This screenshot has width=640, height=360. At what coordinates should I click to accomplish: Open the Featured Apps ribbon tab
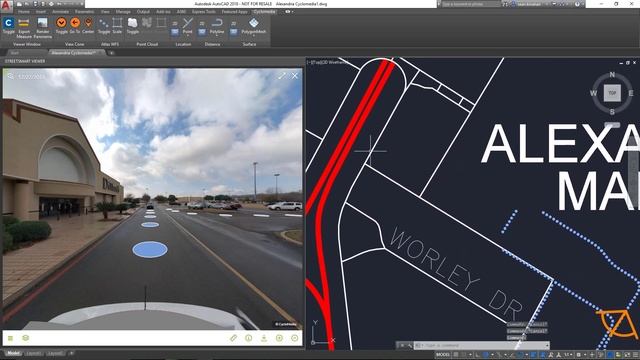click(234, 12)
